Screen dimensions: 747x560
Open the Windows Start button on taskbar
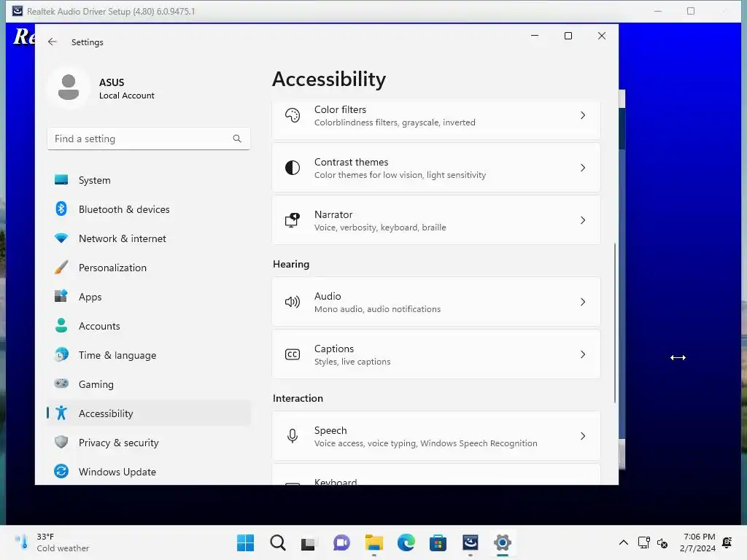[245, 542]
